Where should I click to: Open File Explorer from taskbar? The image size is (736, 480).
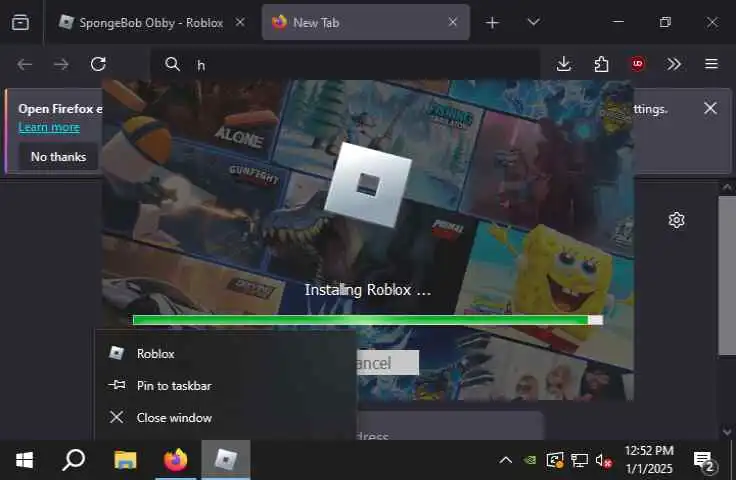pos(125,460)
